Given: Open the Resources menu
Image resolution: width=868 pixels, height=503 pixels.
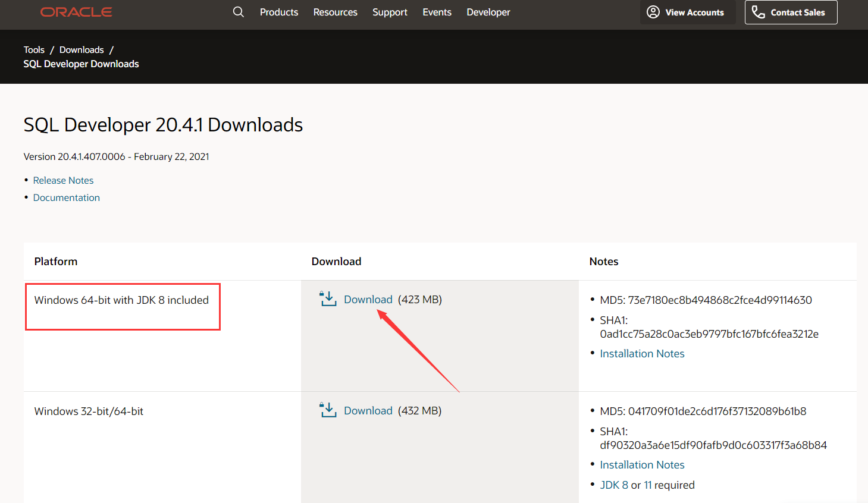Looking at the screenshot, I should (336, 12).
